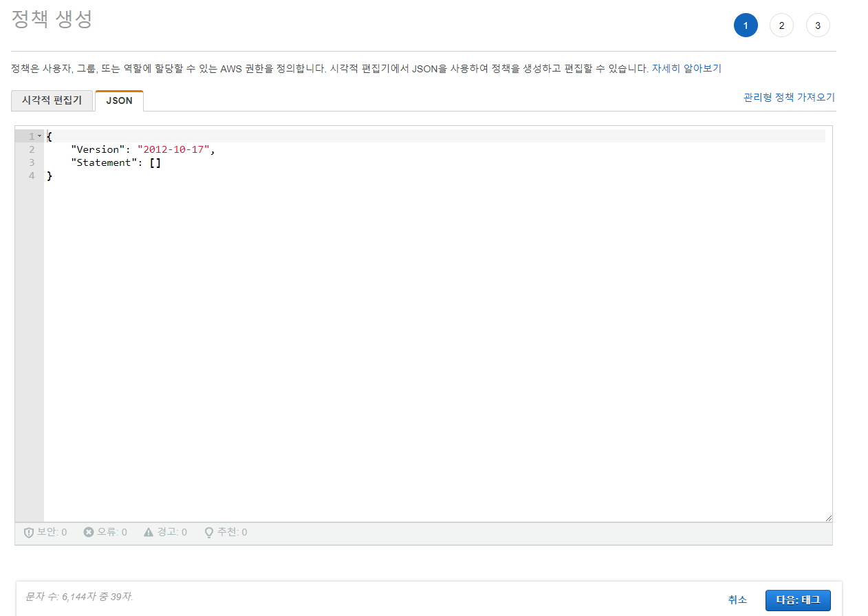The width and height of the screenshot is (868, 616).
Task: Click the "Version" key in editor
Action: [x=98, y=149]
